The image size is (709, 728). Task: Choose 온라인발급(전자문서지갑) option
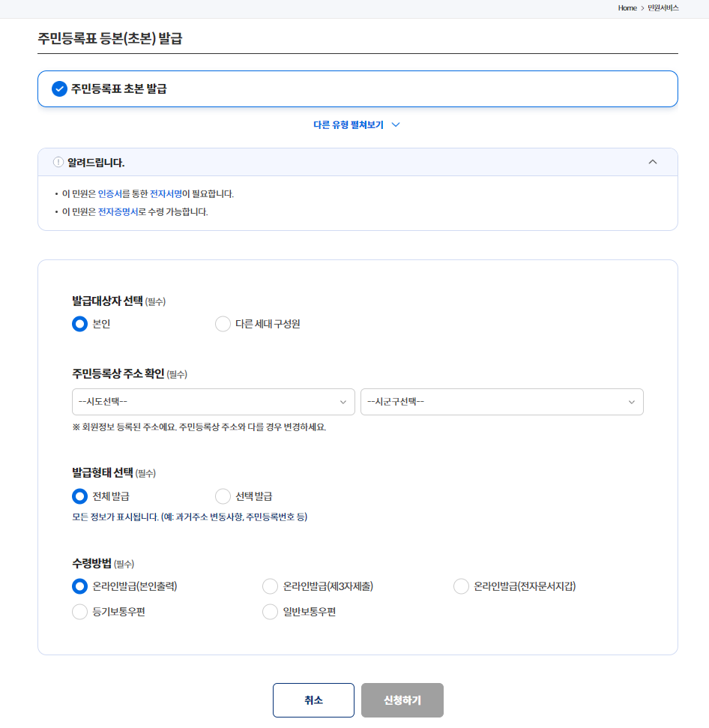point(461,586)
